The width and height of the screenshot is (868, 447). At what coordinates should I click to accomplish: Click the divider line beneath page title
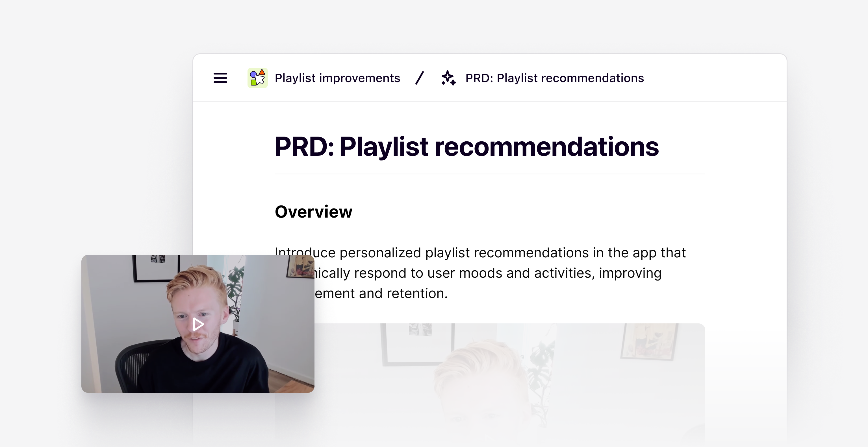pos(490,174)
